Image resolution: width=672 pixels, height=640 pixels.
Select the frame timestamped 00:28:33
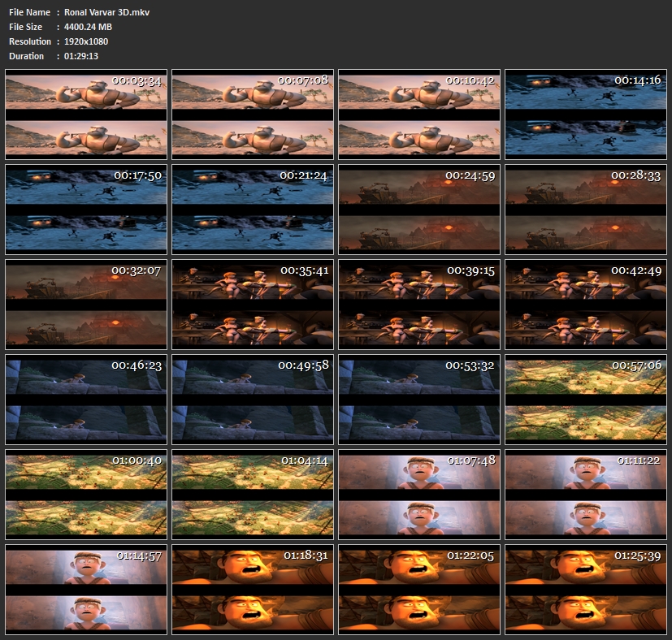pyautogui.click(x=586, y=210)
